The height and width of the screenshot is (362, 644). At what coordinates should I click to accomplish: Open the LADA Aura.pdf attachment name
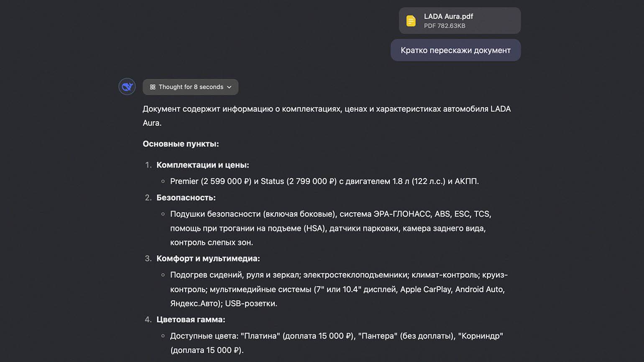(x=448, y=16)
